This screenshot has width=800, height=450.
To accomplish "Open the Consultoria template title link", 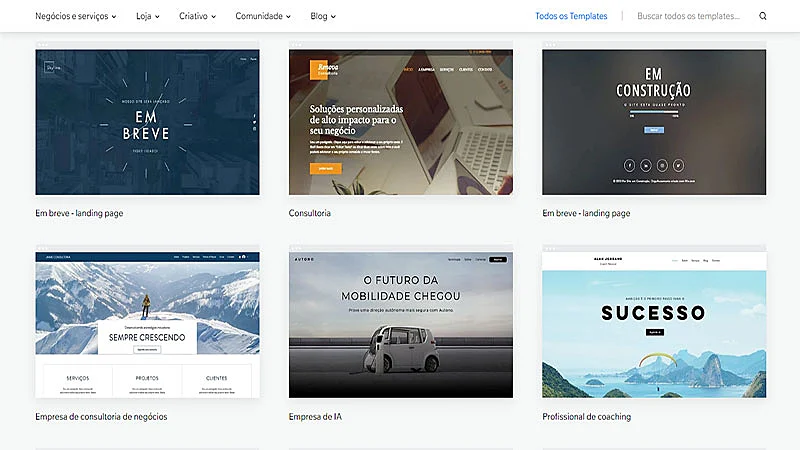I will (309, 213).
